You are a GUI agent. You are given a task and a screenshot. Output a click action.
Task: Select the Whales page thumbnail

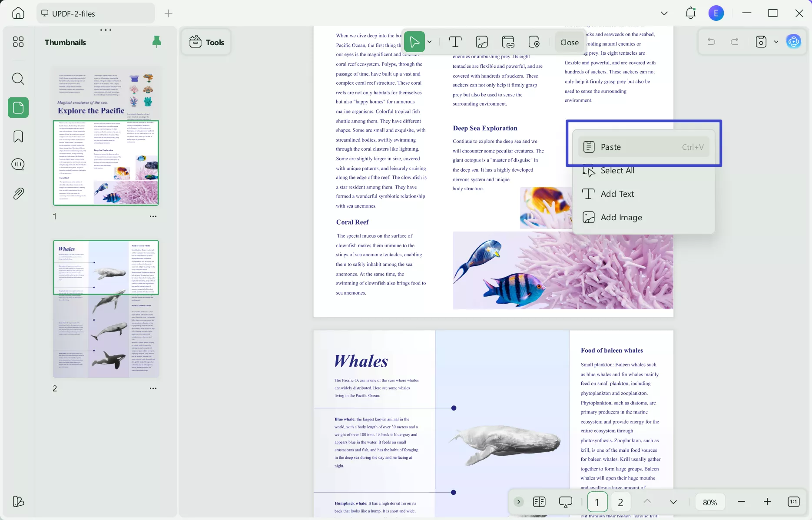click(x=106, y=309)
